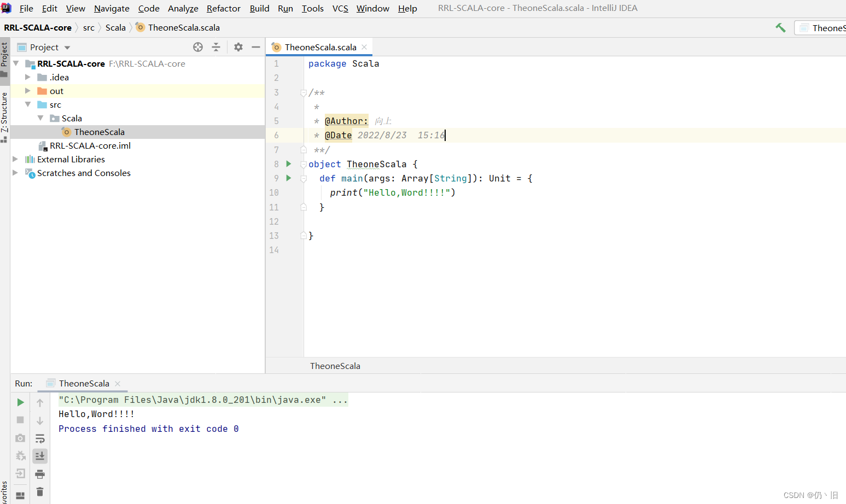Screen dimensions: 846x504
Task: Open the Navigate menu
Action: (112, 8)
